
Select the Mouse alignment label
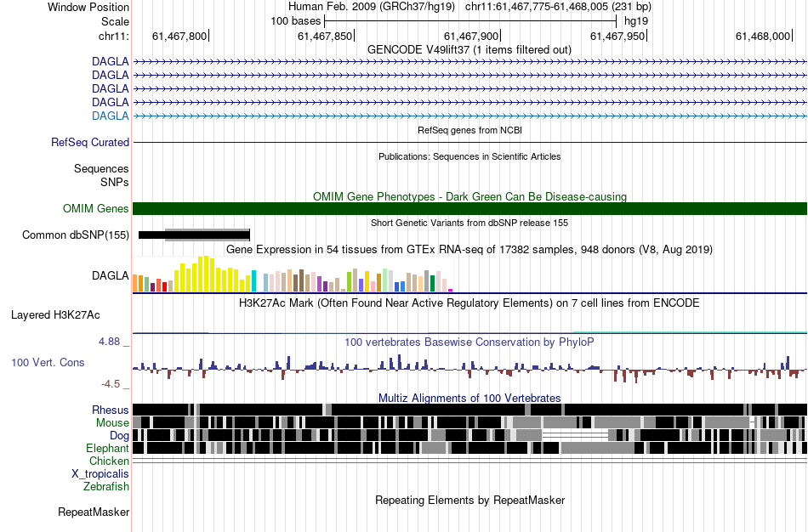point(112,423)
